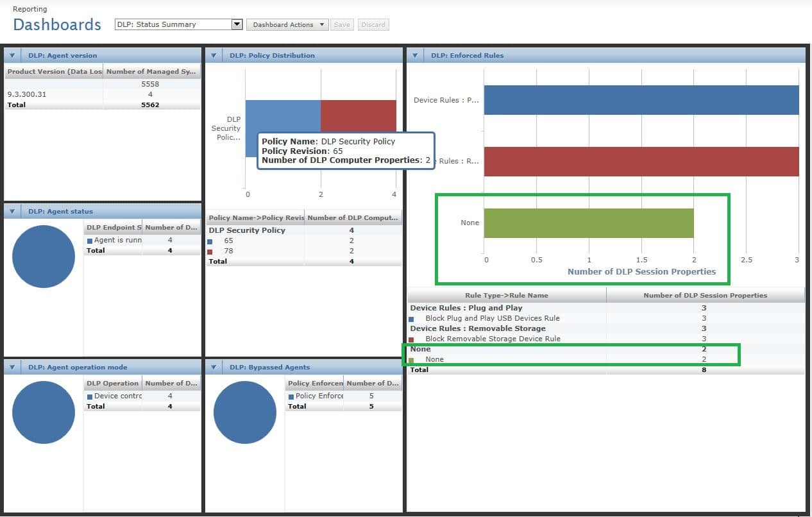
Task: Click the green None bar in chart
Action: click(x=589, y=223)
